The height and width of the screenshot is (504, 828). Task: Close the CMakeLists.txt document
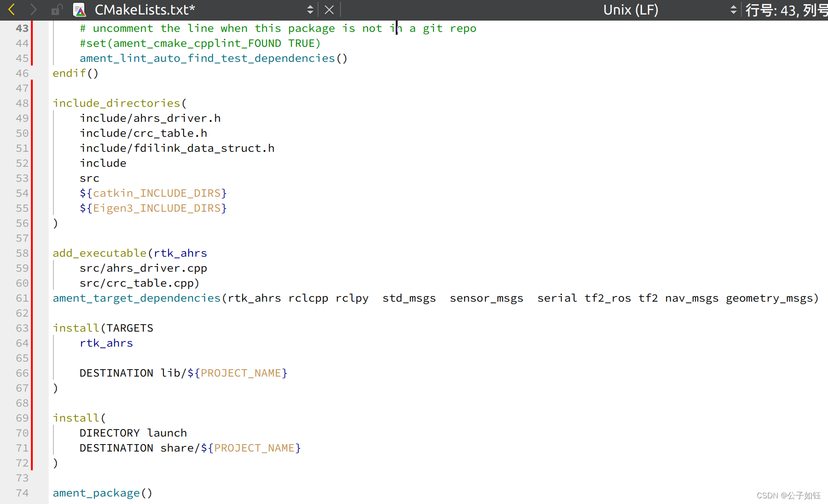[x=329, y=10]
